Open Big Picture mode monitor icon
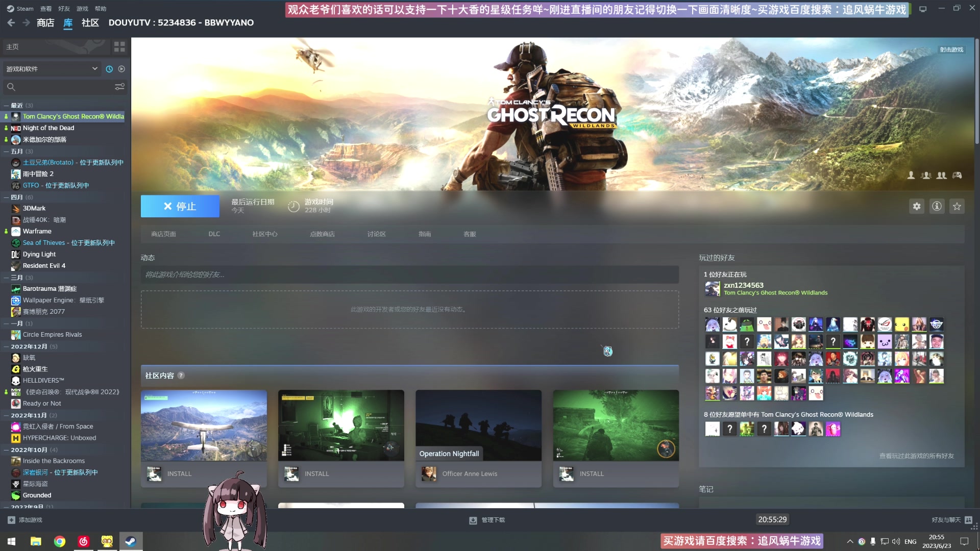 (x=922, y=9)
